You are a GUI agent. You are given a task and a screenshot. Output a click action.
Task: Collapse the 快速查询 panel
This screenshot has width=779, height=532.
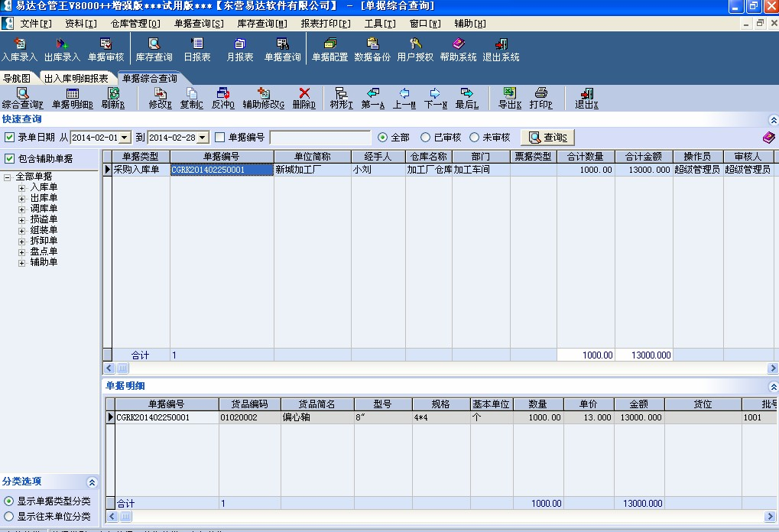773,120
